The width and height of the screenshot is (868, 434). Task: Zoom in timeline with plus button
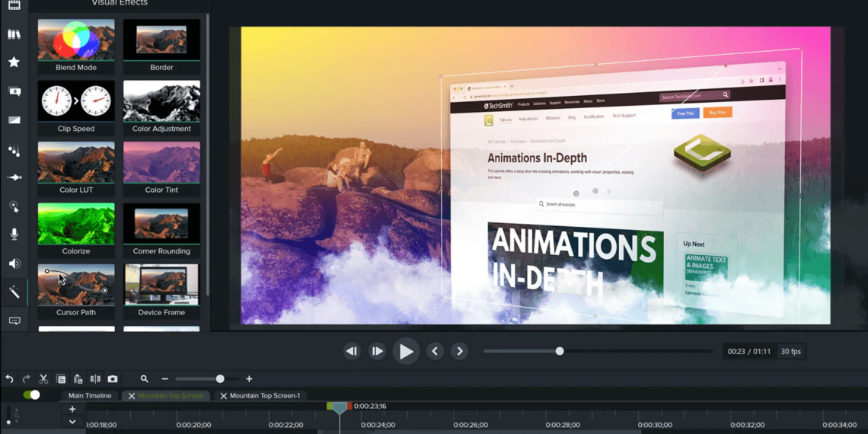coord(249,379)
